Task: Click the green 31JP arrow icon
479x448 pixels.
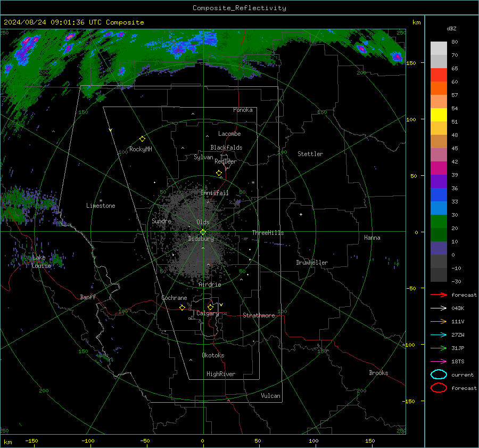Action: click(439, 348)
